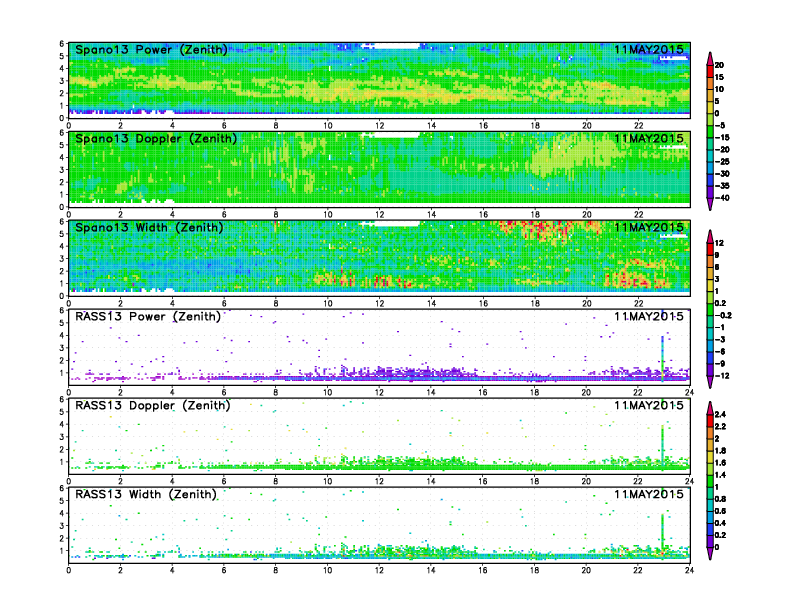
Task: Click the 11MAY2015 date in Spano13 Width panel
Action: click(649, 227)
